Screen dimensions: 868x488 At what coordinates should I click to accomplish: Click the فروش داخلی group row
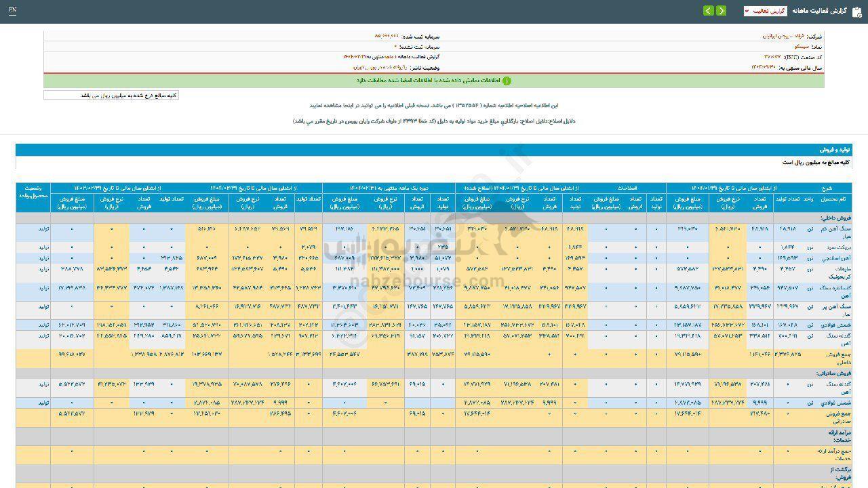(434, 218)
